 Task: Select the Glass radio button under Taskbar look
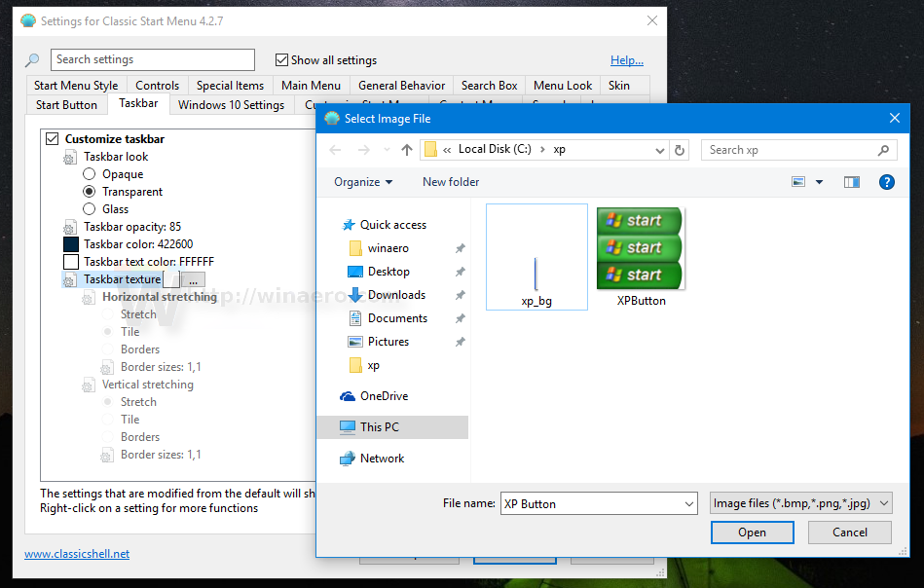tap(89, 208)
